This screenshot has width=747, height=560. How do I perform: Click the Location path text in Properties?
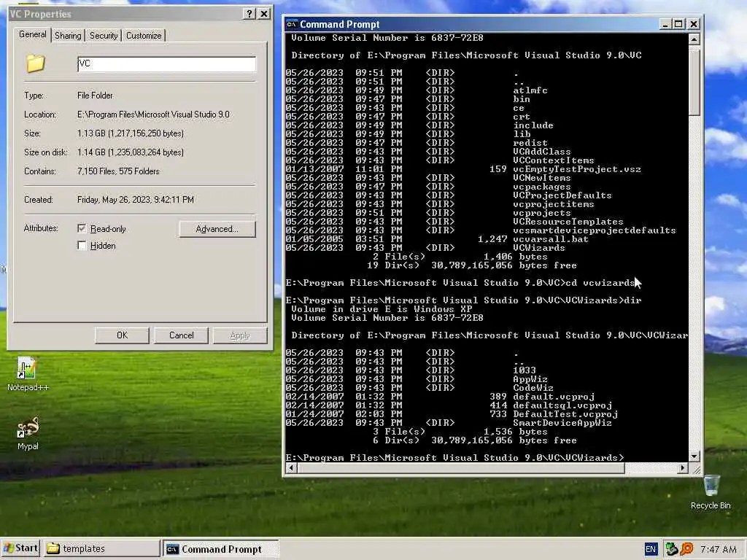pyautogui.click(x=153, y=114)
